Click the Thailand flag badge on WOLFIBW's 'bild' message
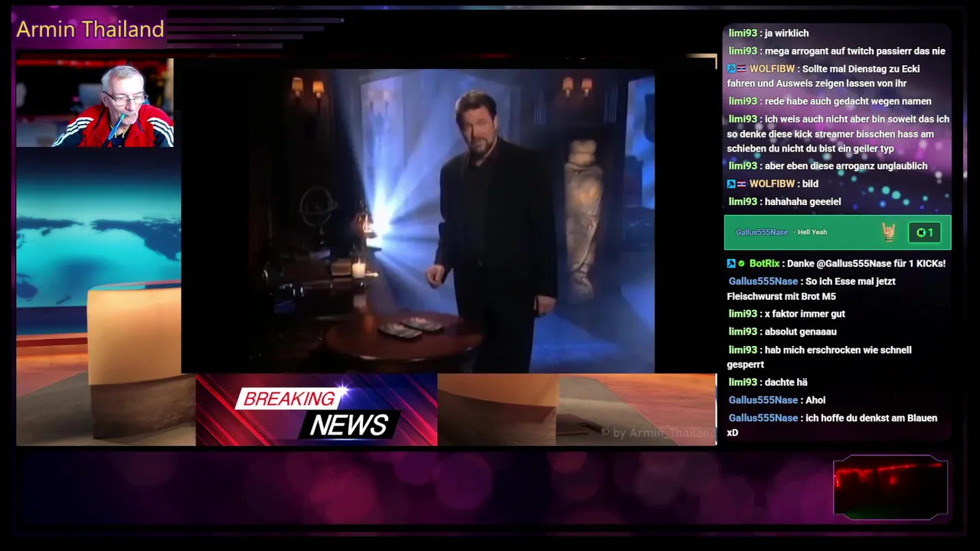The width and height of the screenshot is (980, 551). tap(741, 184)
